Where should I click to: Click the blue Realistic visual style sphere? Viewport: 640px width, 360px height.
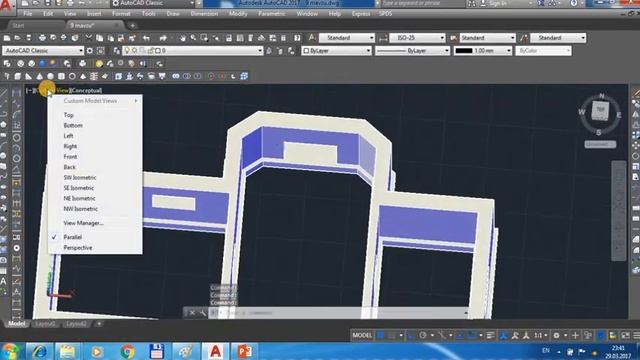tap(42, 63)
